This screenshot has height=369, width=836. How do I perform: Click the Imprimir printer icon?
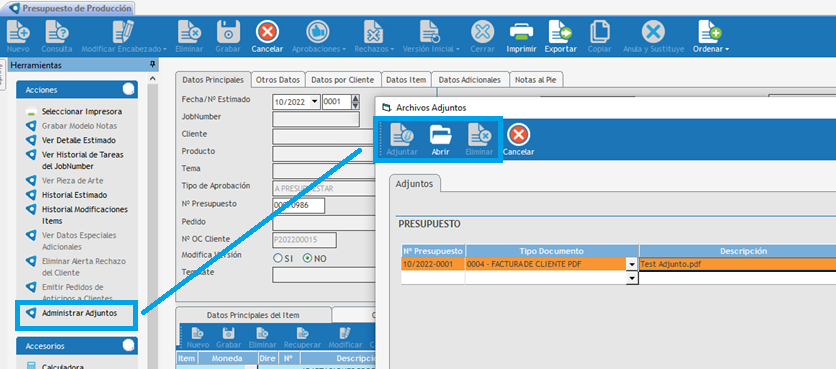click(521, 33)
